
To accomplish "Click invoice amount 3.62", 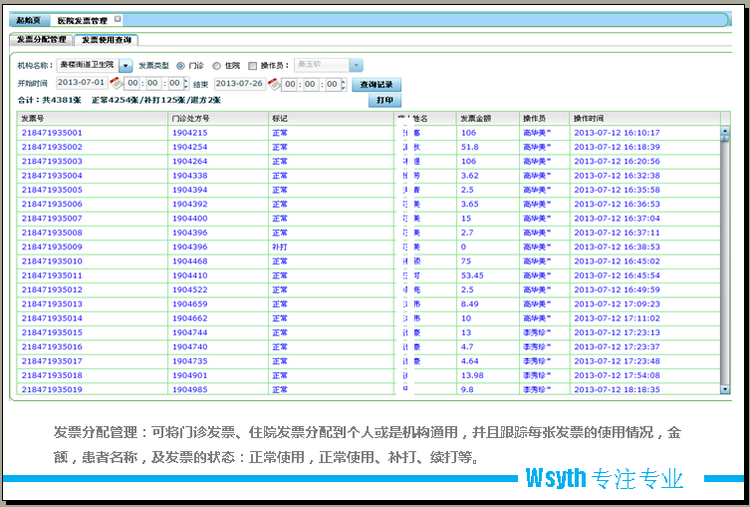I will click(469, 176).
